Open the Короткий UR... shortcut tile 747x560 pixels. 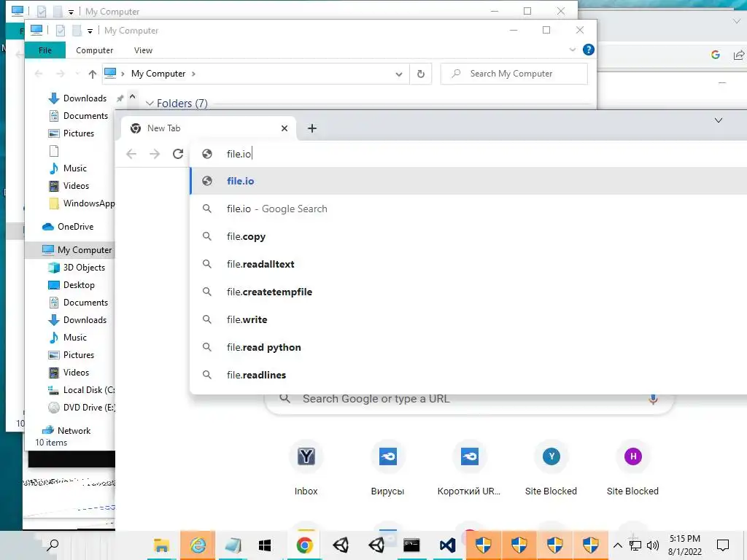click(x=469, y=468)
